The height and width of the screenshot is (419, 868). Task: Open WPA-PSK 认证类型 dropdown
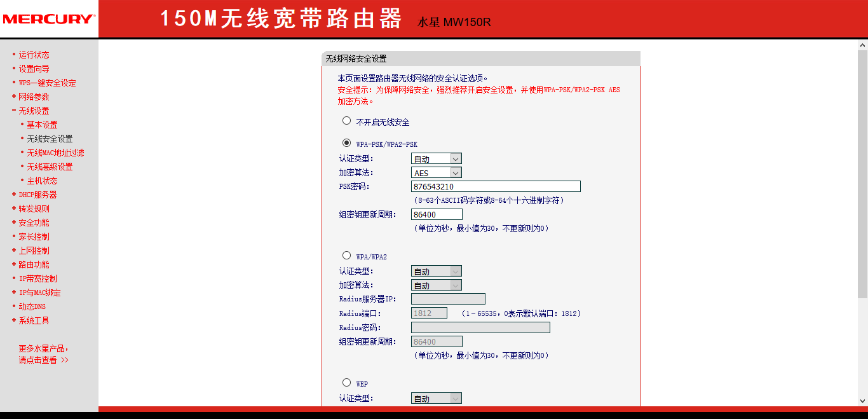(x=437, y=159)
